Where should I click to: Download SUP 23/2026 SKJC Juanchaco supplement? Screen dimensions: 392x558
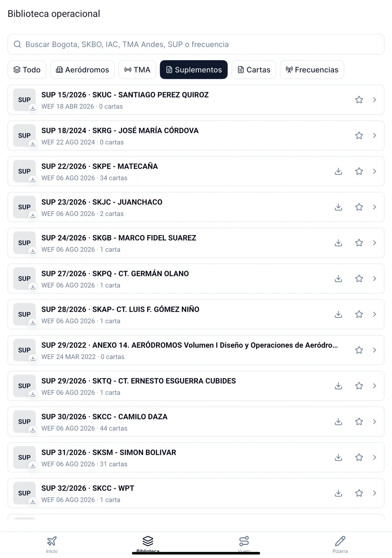[x=339, y=207]
